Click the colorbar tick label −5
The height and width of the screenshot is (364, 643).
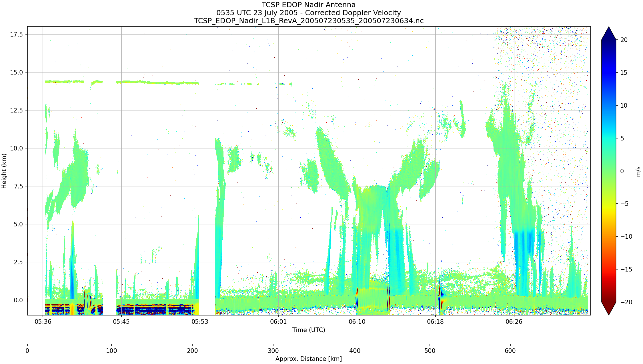pyautogui.click(x=624, y=204)
